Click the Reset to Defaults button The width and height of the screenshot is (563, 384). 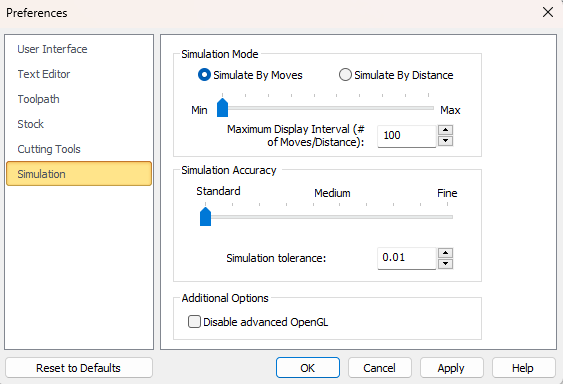(79, 367)
